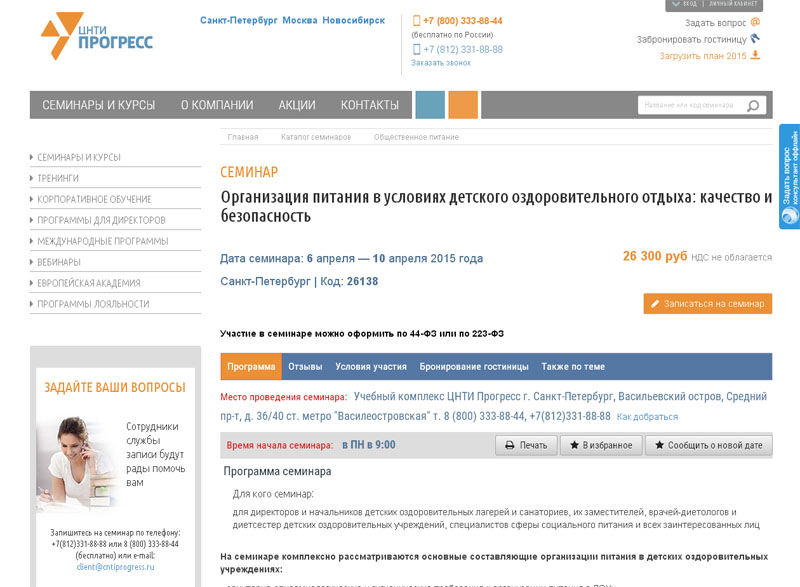Click the blue phone icon beside +7 (812) 331-88-88
This screenshot has width=800, height=587.
click(416, 49)
